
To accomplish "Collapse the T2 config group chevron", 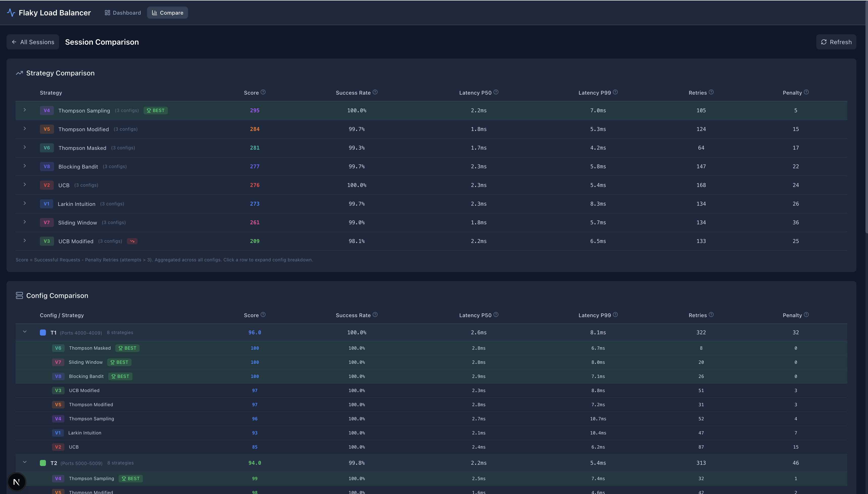I will (25, 462).
